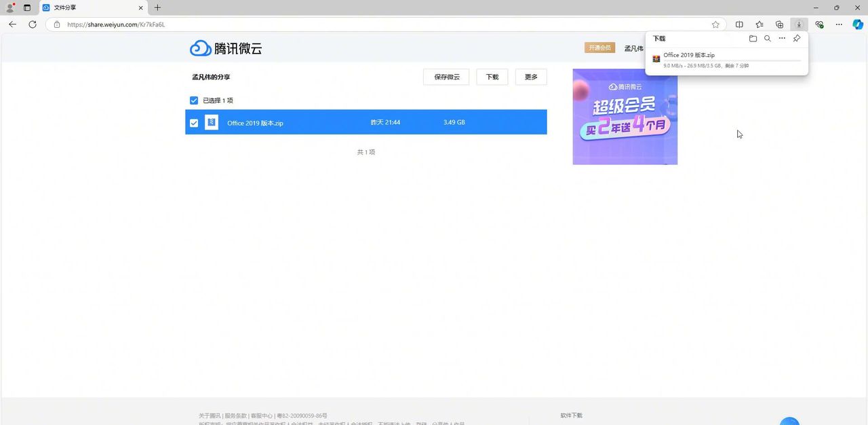Screen dimensions: 868x425
Task: Click the 下载 title in the downloads panel
Action: click(x=659, y=39)
